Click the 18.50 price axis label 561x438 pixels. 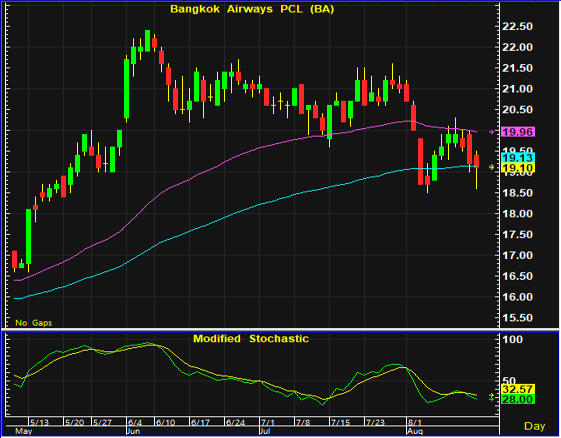pyautogui.click(x=517, y=193)
